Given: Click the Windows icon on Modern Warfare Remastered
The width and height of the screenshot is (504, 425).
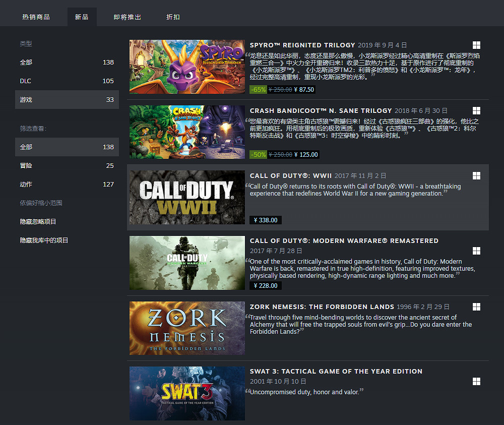Looking at the screenshot, I should [476, 251].
